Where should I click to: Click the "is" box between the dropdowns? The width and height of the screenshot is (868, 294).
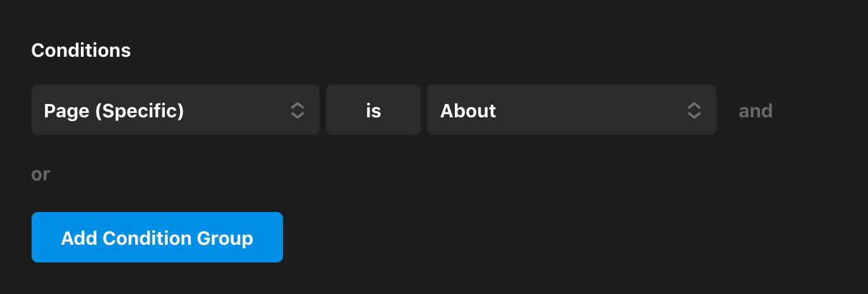[x=373, y=110]
